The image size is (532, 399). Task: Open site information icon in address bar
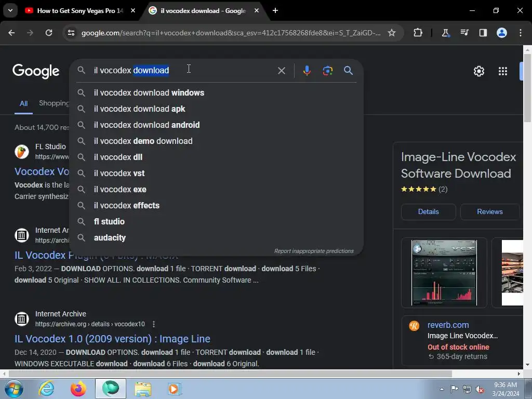(x=71, y=33)
